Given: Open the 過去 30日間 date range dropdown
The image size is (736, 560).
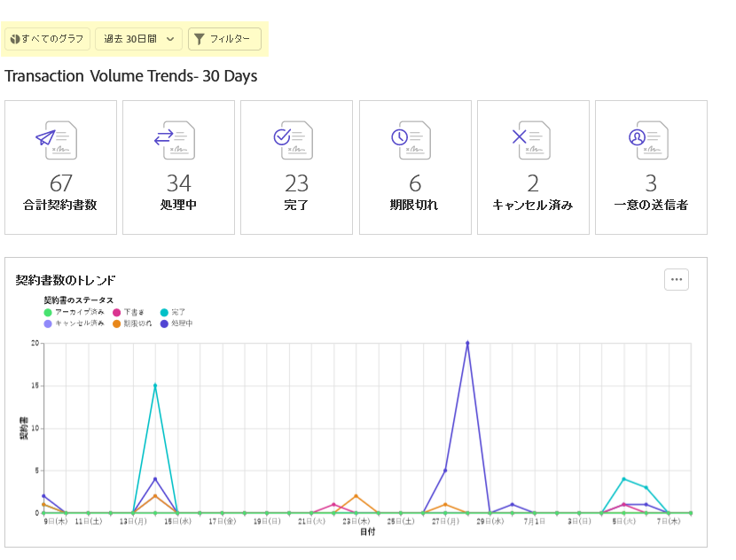Looking at the screenshot, I should point(138,39).
